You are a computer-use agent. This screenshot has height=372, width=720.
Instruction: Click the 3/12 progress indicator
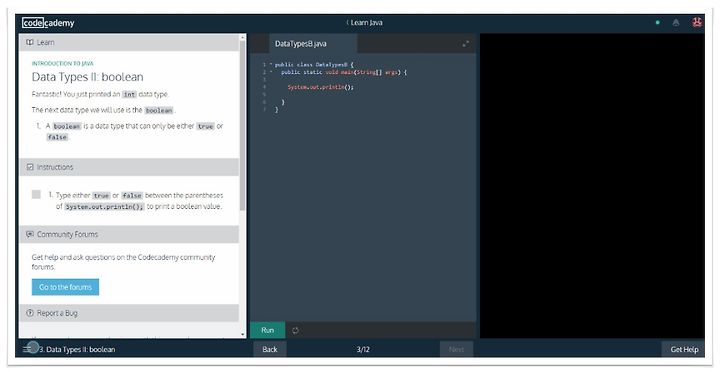[x=363, y=349]
